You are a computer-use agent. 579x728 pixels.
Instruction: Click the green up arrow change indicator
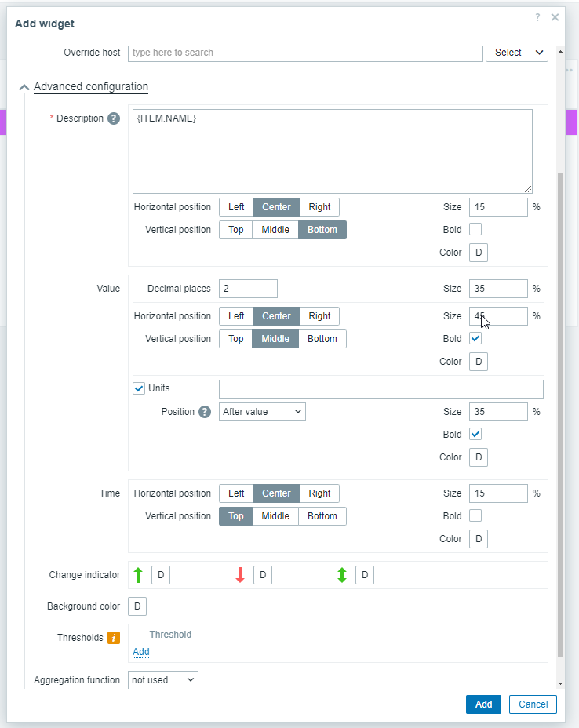(138, 575)
